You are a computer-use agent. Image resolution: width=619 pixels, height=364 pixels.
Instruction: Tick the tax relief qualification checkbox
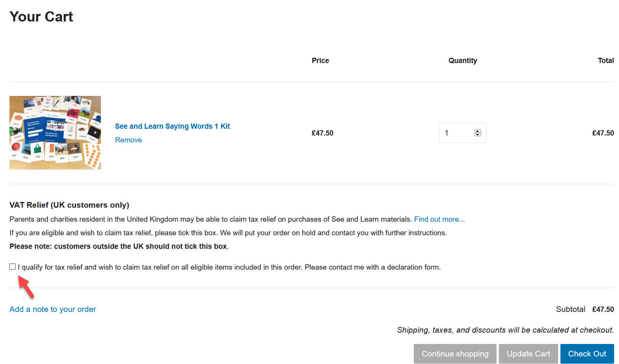pyautogui.click(x=12, y=267)
